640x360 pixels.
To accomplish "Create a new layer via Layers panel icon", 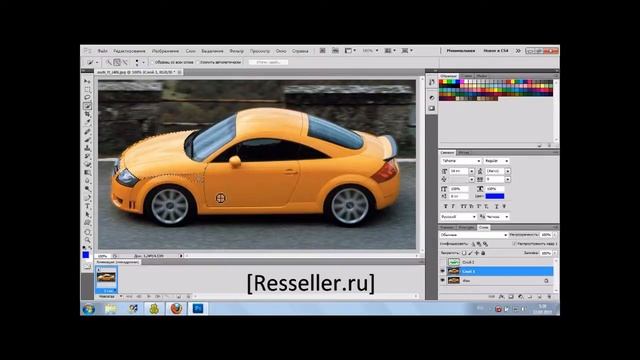I will click(x=540, y=297).
